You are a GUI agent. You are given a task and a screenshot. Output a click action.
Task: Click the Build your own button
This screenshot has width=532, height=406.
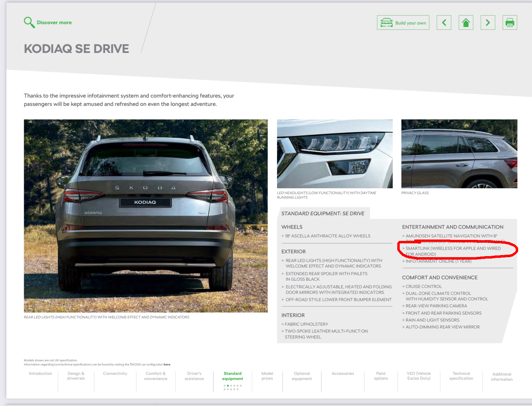403,22
